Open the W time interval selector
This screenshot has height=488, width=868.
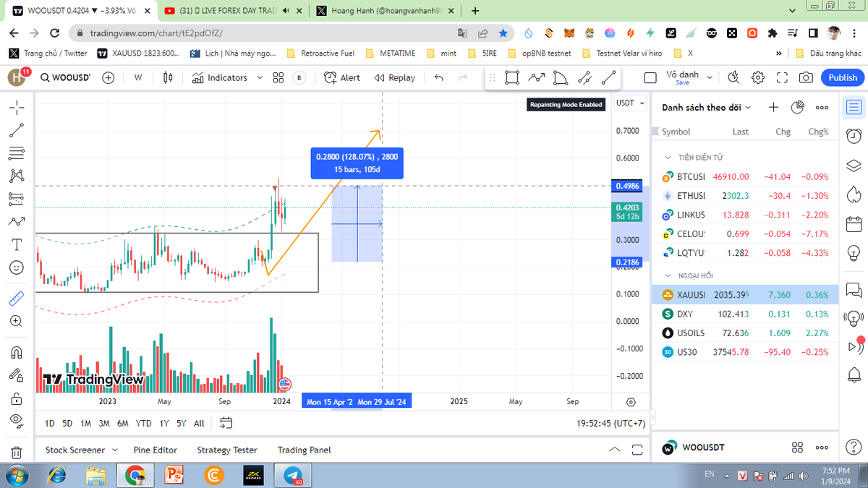[x=138, y=77]
